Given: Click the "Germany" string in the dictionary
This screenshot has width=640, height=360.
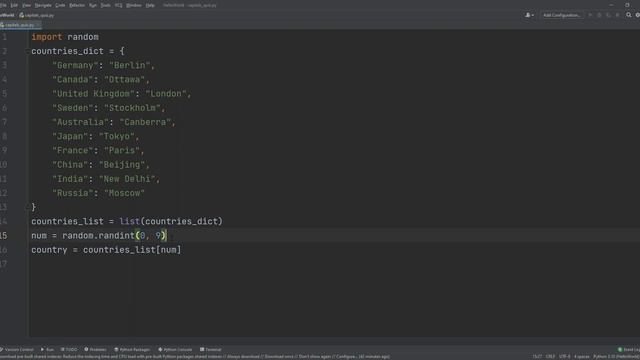Looking at the screenshot, I should coord(75,65).
